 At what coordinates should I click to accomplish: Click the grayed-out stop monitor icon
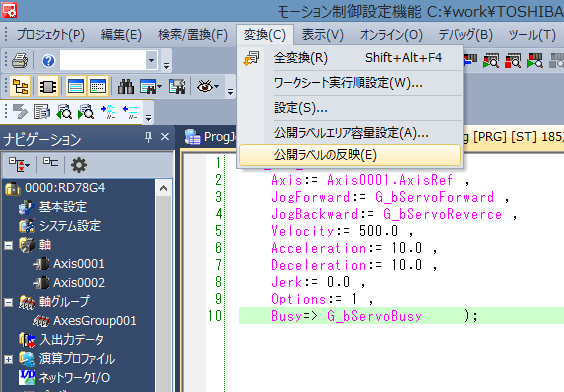coord(556,61)
